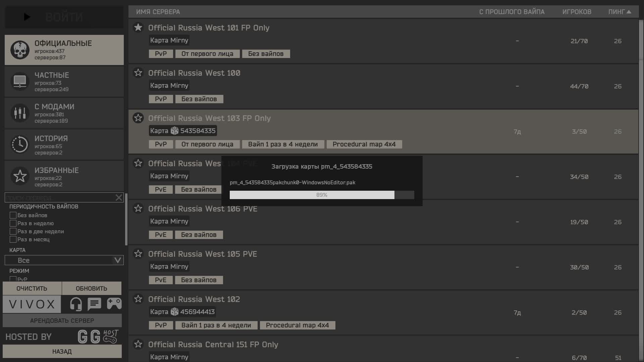
Task: Tick the 'Раз в месяц' checkbox
Action: [x=13, y=239]
